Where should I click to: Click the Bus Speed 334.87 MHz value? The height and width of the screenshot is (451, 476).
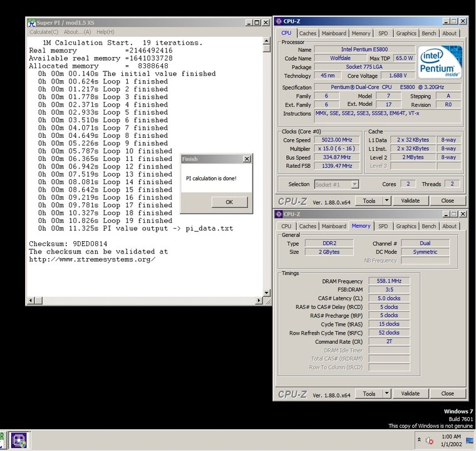(x=337, y=157)
